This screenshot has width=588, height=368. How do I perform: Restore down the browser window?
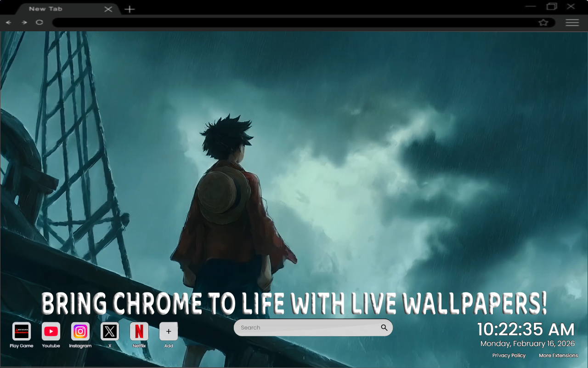click(552, 6)
